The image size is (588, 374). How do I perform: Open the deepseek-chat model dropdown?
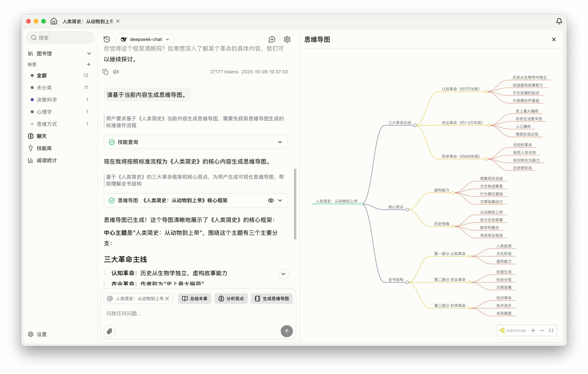click(x=145, y=39)
